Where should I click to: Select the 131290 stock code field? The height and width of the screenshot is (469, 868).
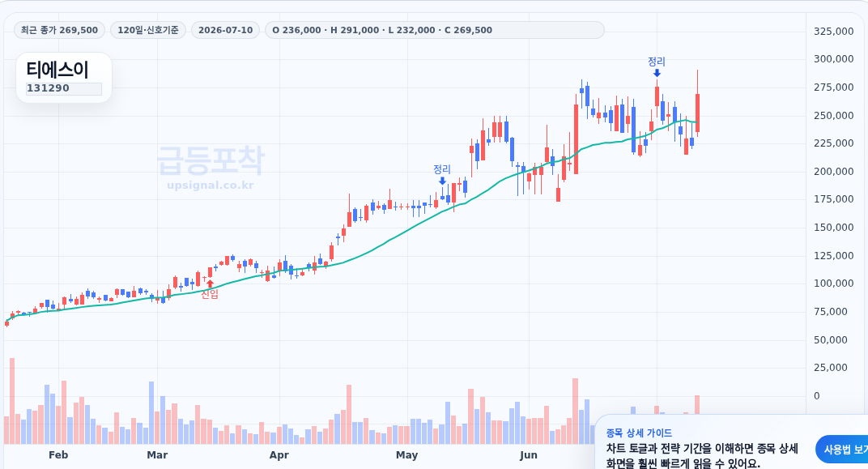click(64, 88)
